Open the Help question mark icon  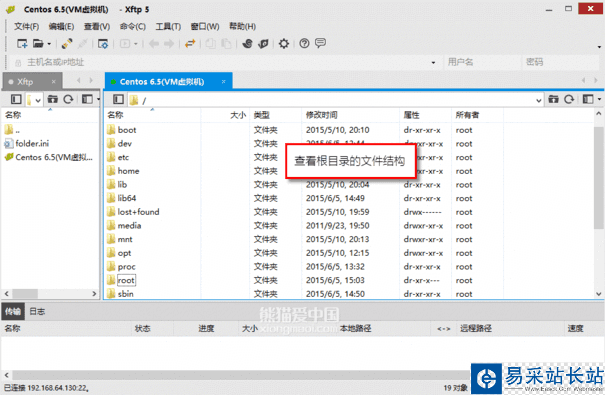click(x=304, y=44)
